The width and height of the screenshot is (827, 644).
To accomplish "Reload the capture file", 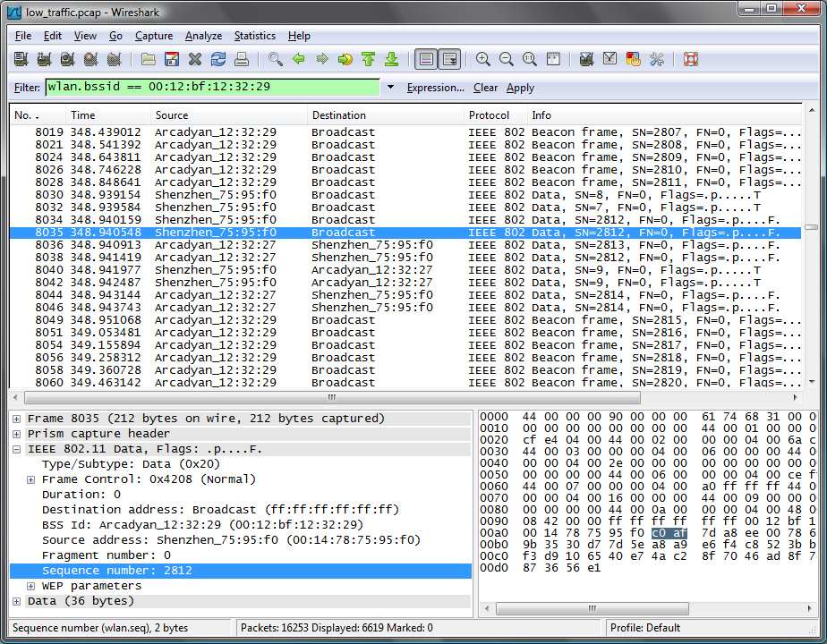I will (x=218, y=60).
